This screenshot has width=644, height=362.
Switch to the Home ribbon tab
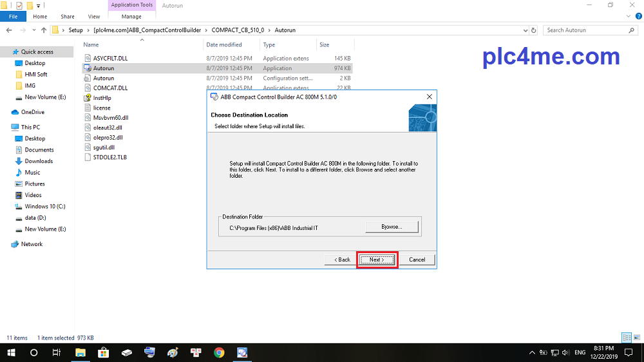(x=40, y=17)
